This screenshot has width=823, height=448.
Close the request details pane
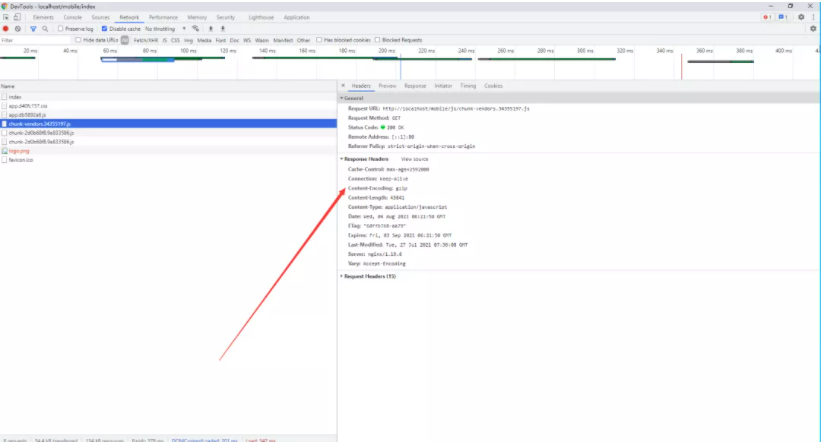pyautogui.click(x=343, y=86)
